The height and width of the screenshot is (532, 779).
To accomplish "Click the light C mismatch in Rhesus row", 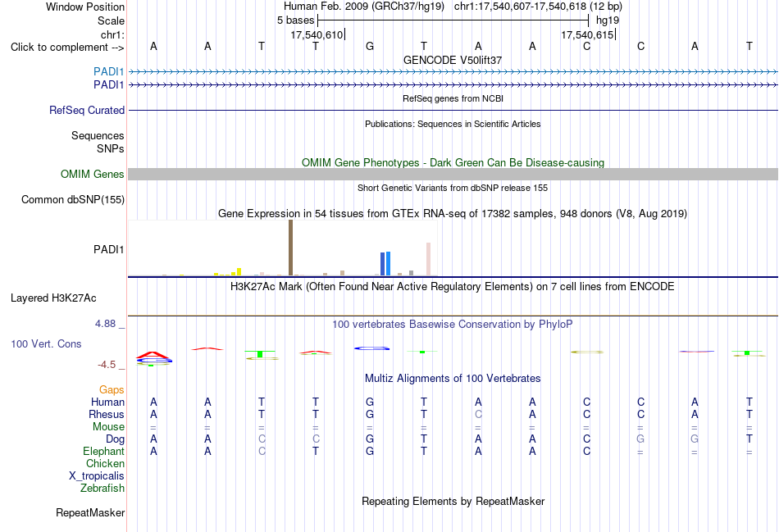I will tap(478, 414).
